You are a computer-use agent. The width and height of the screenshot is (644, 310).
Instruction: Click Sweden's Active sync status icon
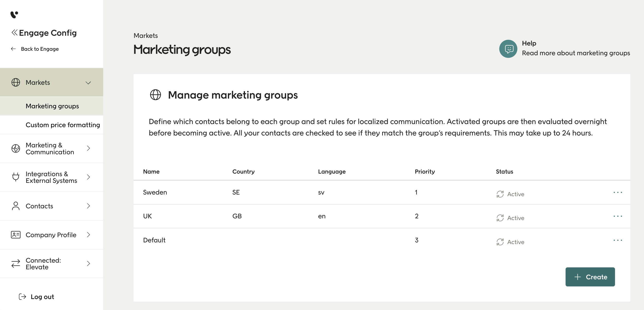pyautogui.click(x=500, y=194)
